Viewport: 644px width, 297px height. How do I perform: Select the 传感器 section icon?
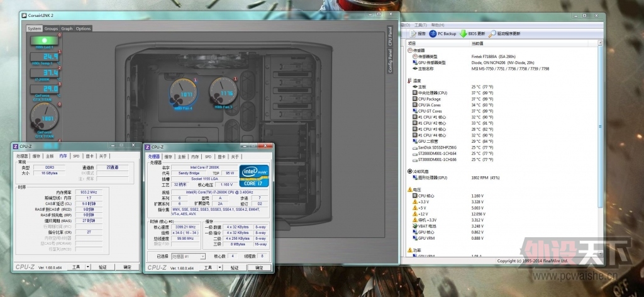410,50
